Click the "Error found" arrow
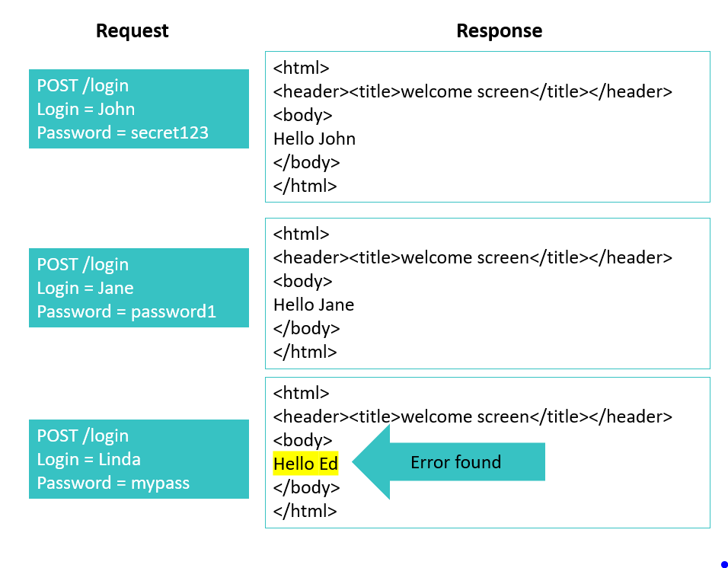 click(x=454, y=462)
